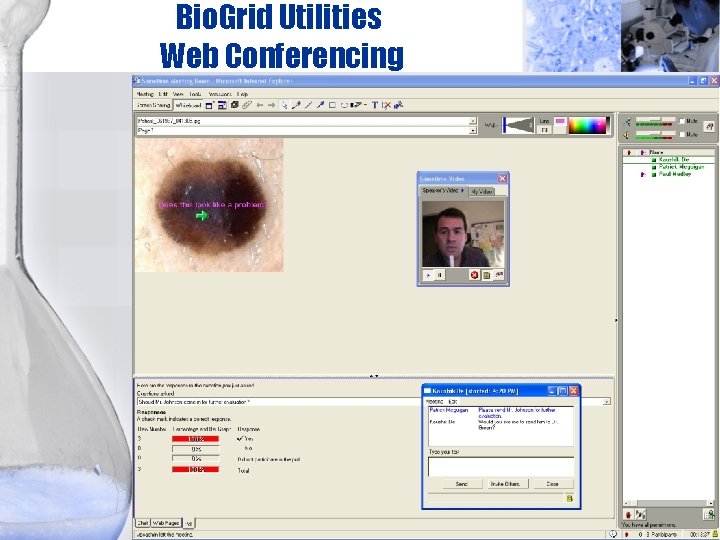
Task: Select participant Patrick Megaigan in list
Action: [681, 167]
